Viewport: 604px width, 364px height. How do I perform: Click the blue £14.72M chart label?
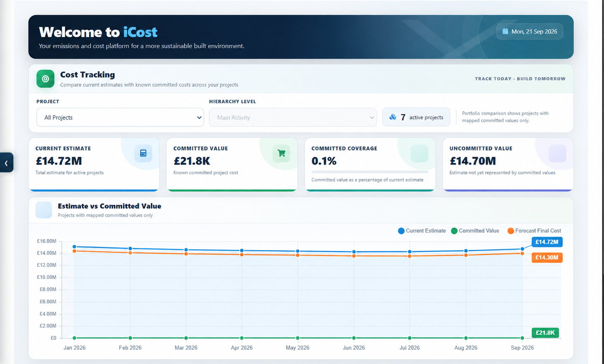tap(547, 242)
